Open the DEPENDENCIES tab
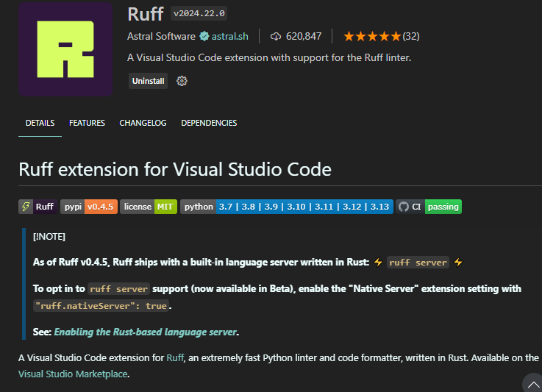542x392 pixels. click(209, 123)
